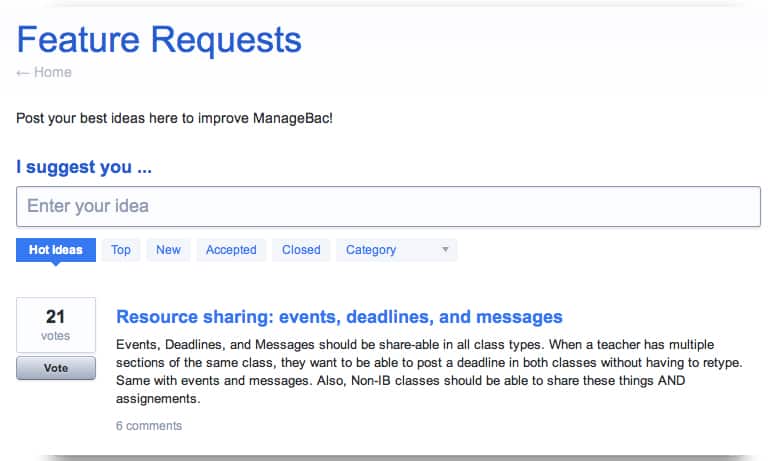768x461 pixels.
Task: View the 6 comments link
Action: (x=149, y=426)
